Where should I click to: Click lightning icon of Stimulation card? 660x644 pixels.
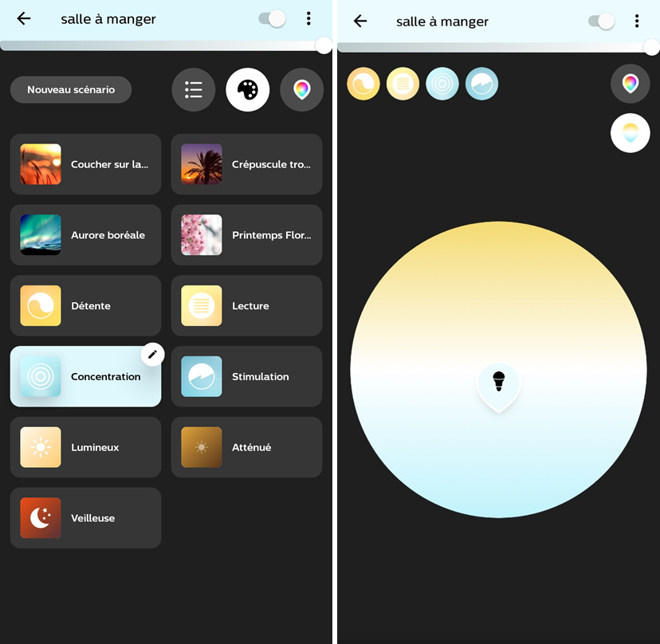click(x=202, y=376)
